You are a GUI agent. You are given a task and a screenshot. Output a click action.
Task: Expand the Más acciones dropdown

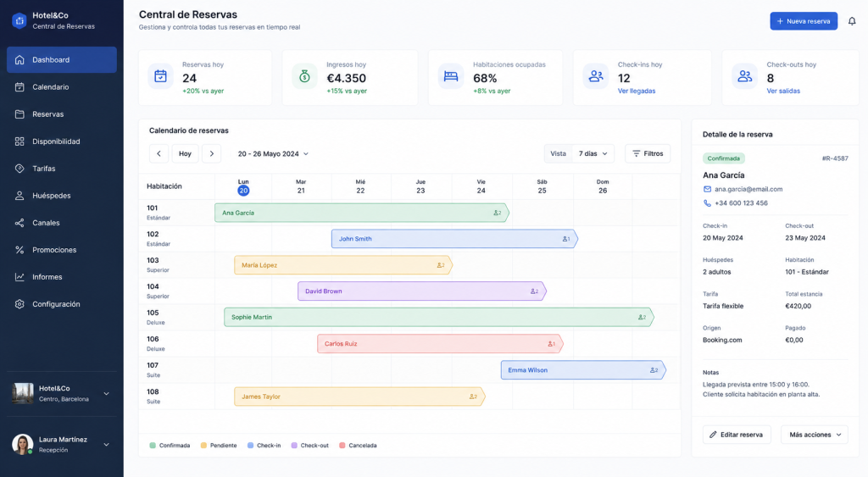click(815, 435)
